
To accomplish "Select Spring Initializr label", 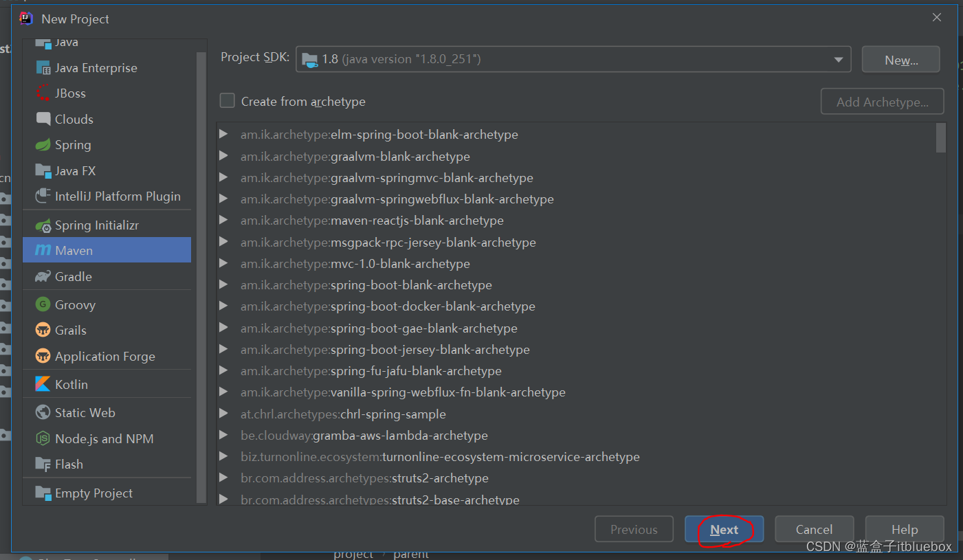I will point(97,225).
